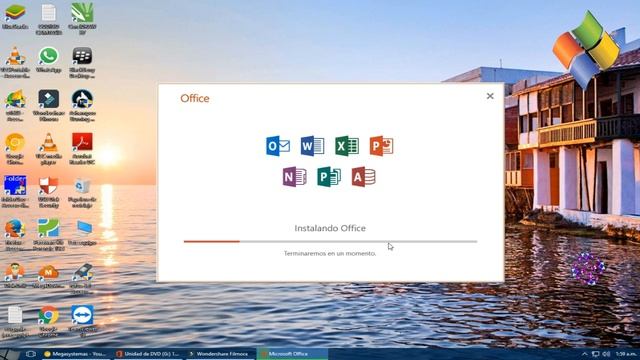This screenshot has width=640, height=360.
Task: Click the PowerPoint icon in the Office installer
Action: [381, 146]
